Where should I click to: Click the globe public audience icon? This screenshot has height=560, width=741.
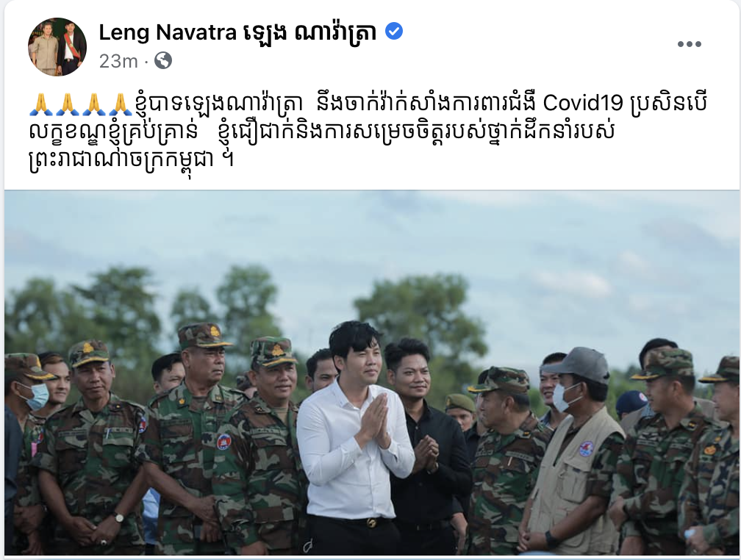[163, 60]
